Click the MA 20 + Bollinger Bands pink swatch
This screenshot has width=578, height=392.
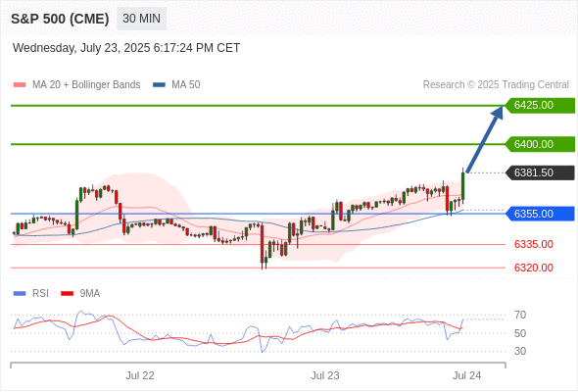point(20,85)
